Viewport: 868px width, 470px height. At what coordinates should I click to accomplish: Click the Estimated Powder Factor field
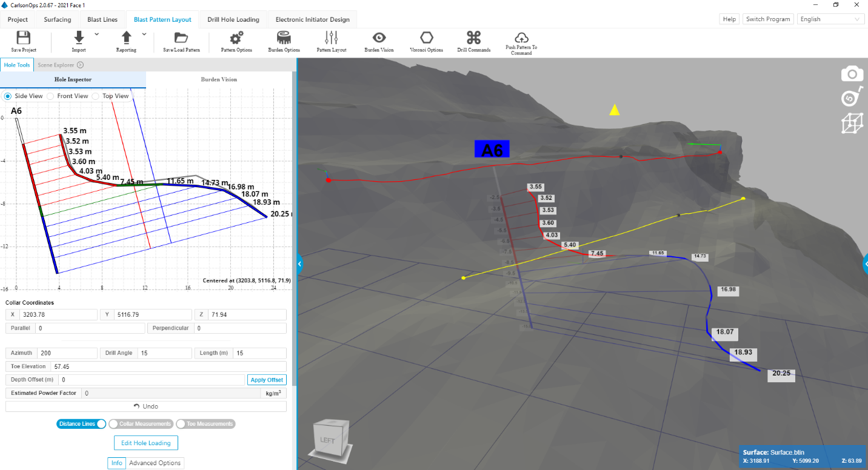[x=171, y=393]
